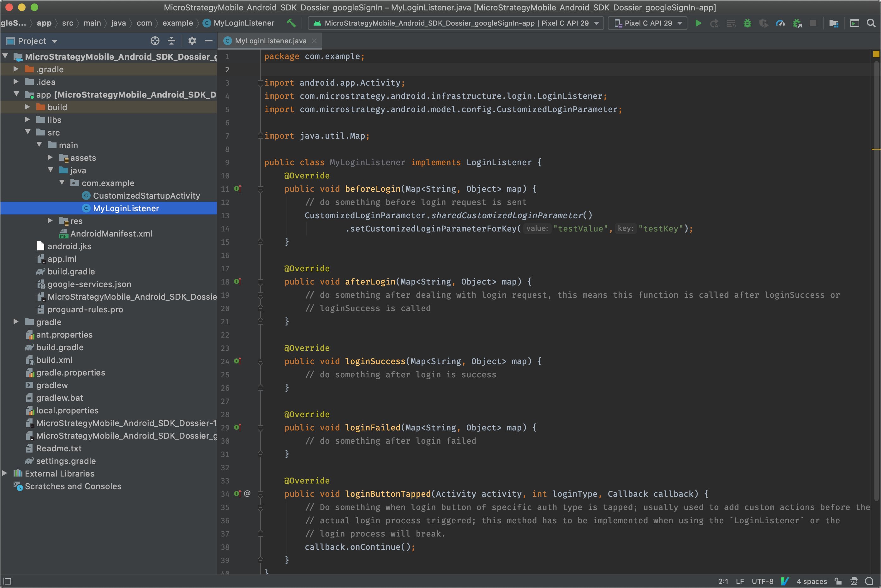Fold the loginSuccess method at line 24
The width and height of the screenshot is (881, 588).
tap(261, 362)
